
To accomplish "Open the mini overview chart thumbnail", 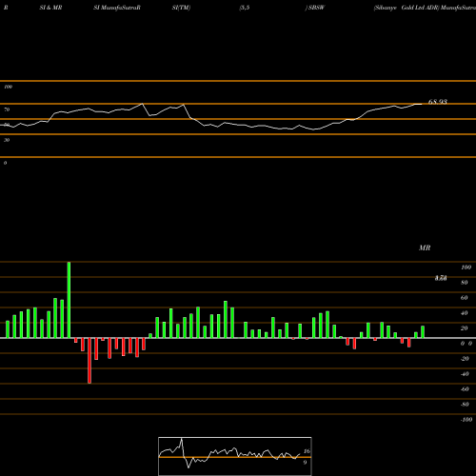I will pyautogui.click(x=235, y=456).
